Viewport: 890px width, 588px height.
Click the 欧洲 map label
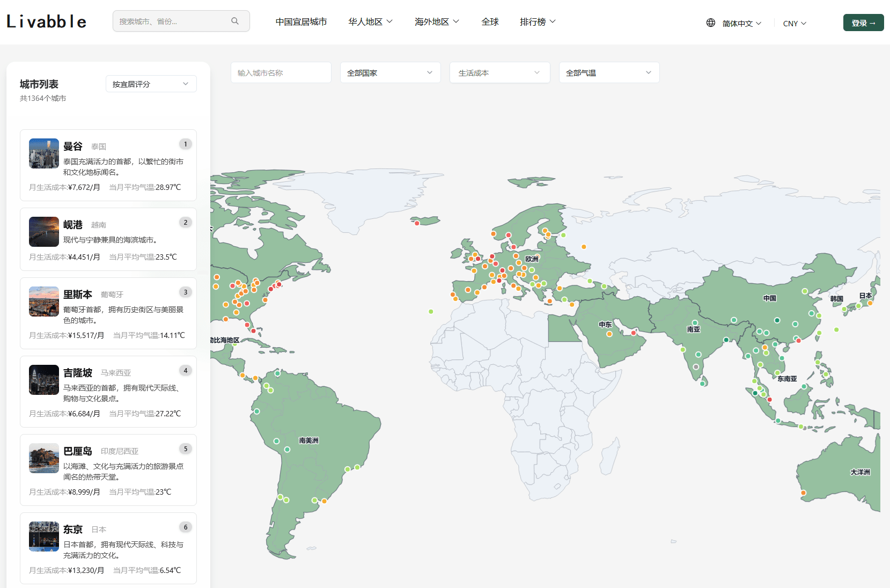tap(532, 259)
